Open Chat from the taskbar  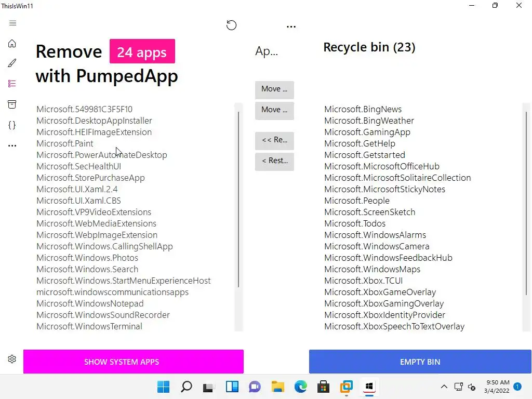(255, 387)
